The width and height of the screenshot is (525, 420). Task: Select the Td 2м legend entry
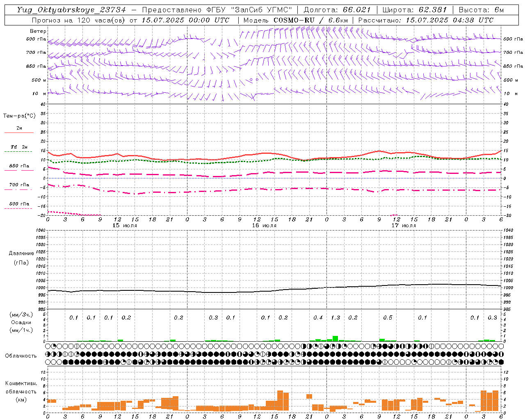(x=19, y=146)
